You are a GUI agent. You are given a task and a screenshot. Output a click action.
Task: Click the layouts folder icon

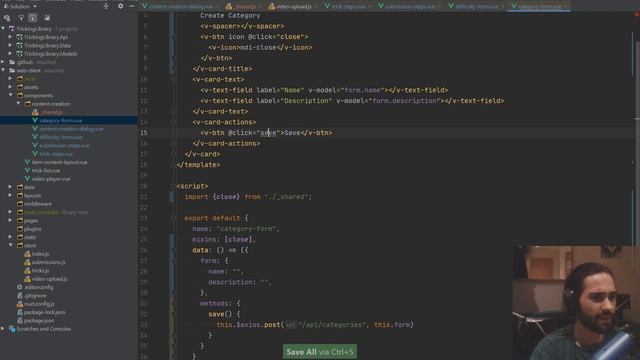(x=20, y=196)
